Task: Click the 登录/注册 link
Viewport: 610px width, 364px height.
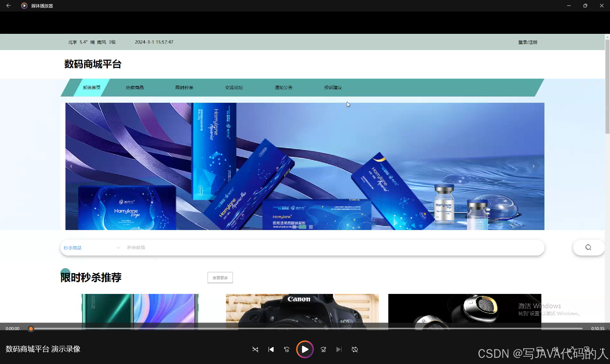Action: (528, 42)
